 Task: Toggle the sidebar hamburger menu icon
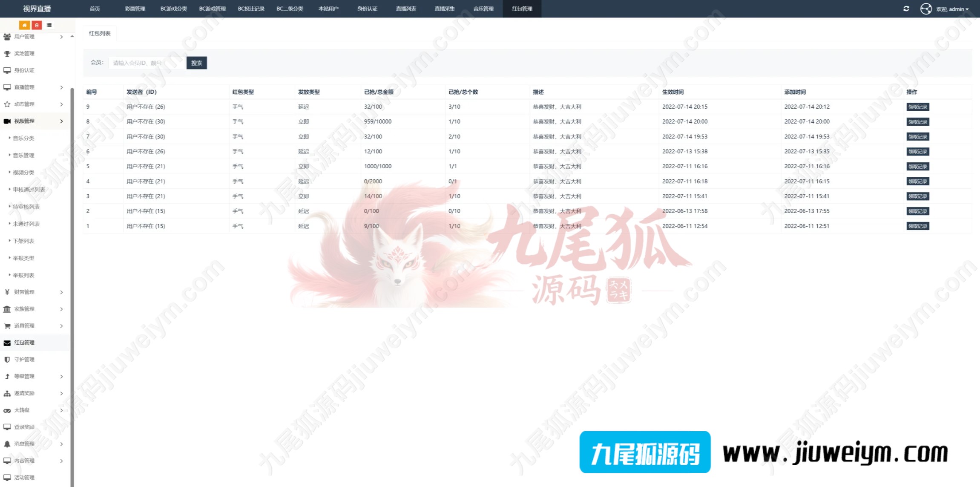(x=49, y=25)
